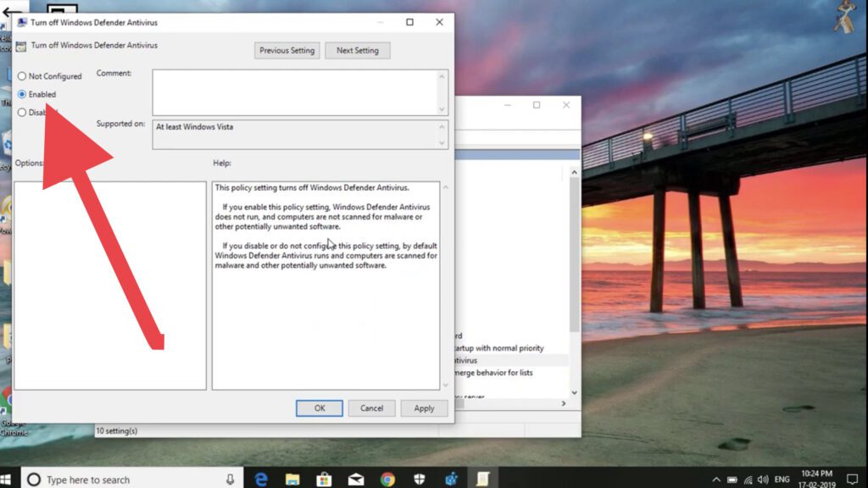Apply the policy changes
The width and height of the screenshot is (868, 488).
(424, 408)
